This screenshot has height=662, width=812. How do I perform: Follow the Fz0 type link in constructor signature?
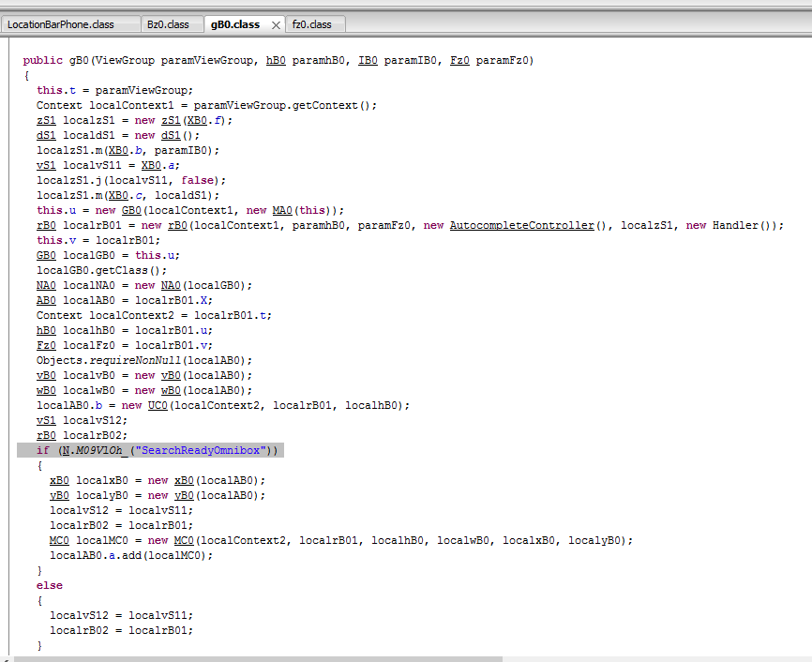click(x=459, y=61)
